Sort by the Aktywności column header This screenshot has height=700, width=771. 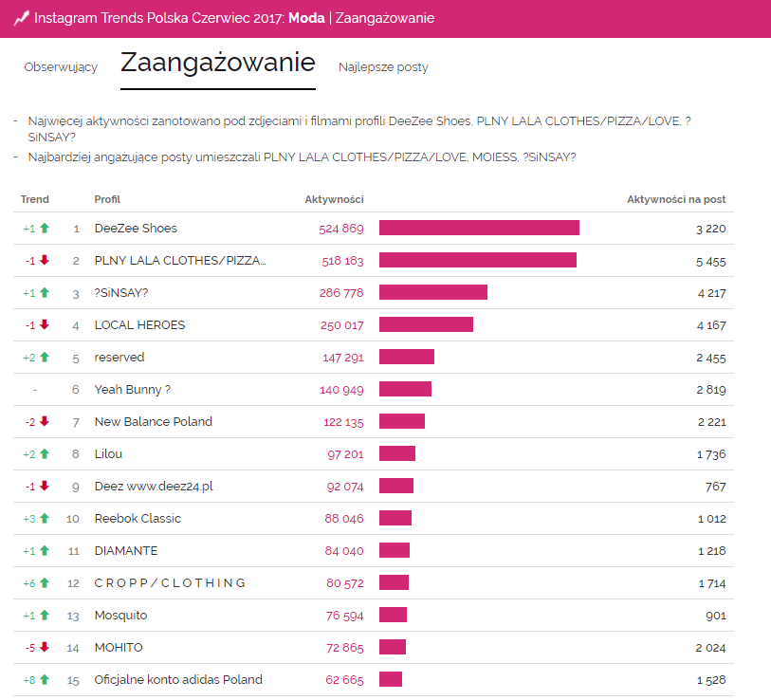point(334,199)
